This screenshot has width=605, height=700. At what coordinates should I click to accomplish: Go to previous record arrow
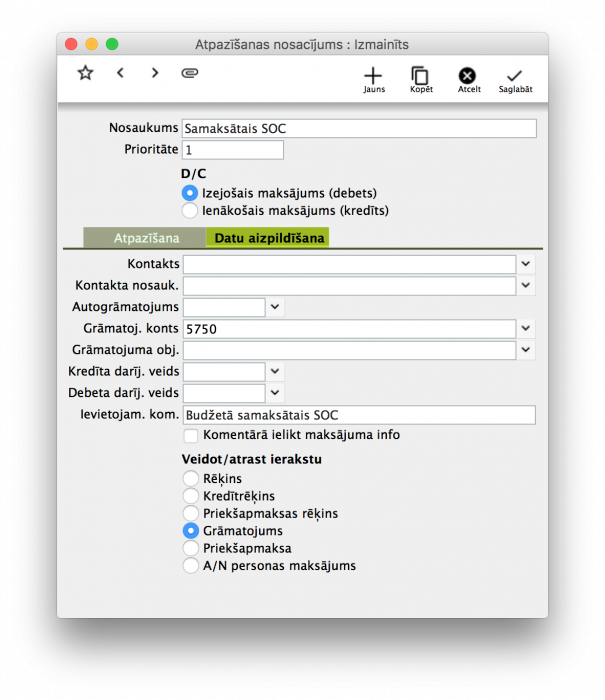(x=120, y=73)
